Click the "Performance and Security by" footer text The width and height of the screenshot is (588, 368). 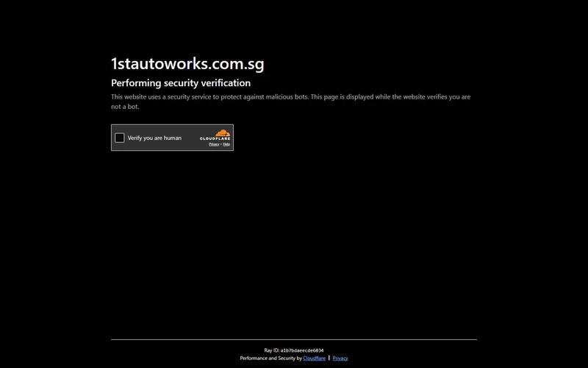coord(270,358)
